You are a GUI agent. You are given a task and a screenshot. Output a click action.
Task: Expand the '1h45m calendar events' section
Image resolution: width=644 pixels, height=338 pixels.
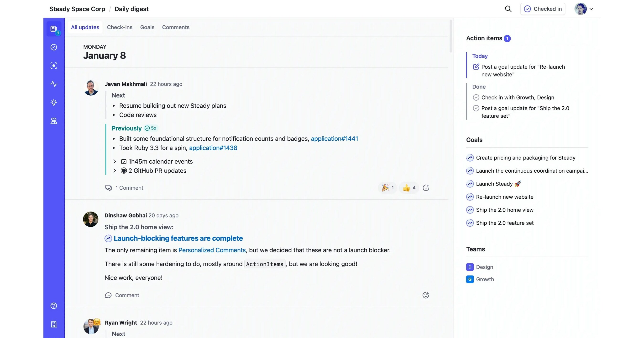point(115,162)
